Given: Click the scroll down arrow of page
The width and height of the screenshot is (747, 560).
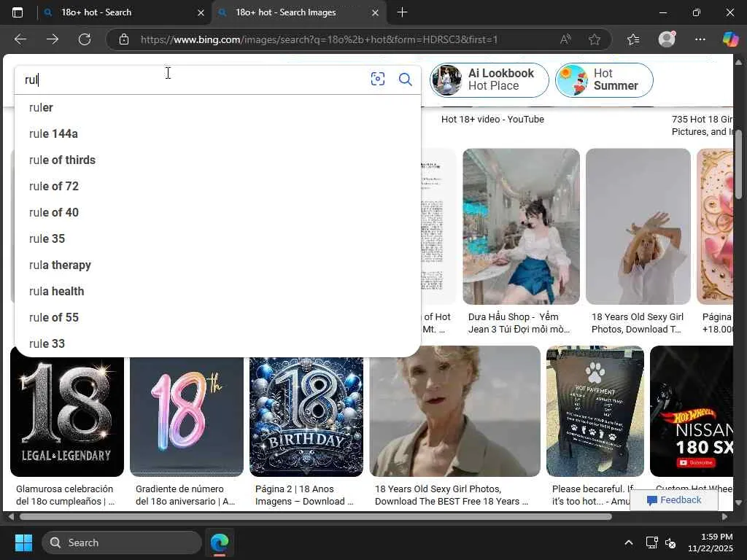Looking at the screenshot, I should pos(738,503).
